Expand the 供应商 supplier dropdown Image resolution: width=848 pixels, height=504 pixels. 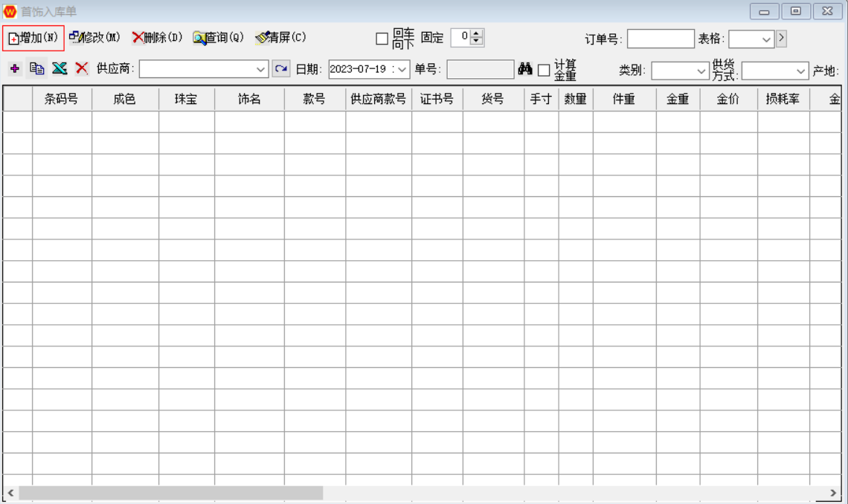261,69
